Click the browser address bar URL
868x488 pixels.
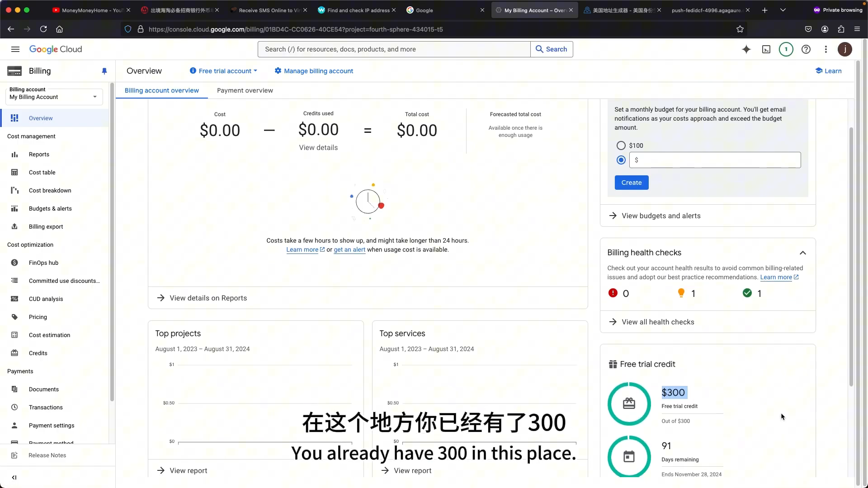coord(296,29)
